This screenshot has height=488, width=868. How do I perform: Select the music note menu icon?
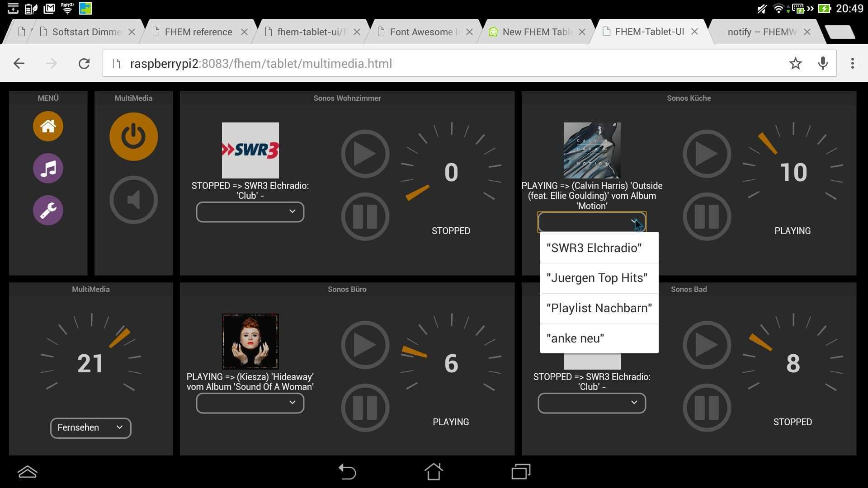click(x=48, y=169)
